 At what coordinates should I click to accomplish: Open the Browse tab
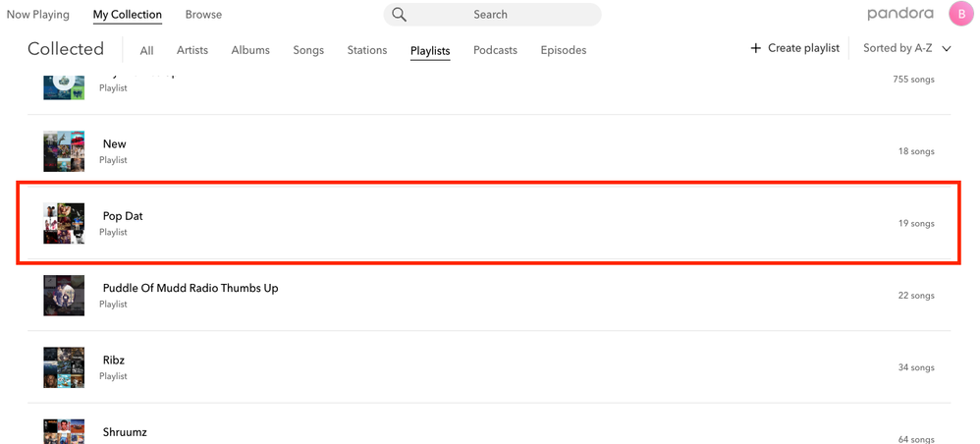pyautogui.click(x=203, y=15)
